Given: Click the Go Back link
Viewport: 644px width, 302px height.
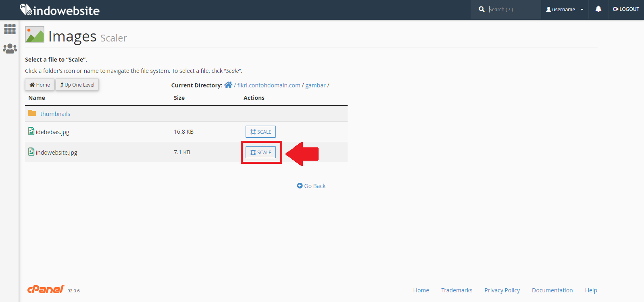Looking at the screenshot, I should 311,186.
